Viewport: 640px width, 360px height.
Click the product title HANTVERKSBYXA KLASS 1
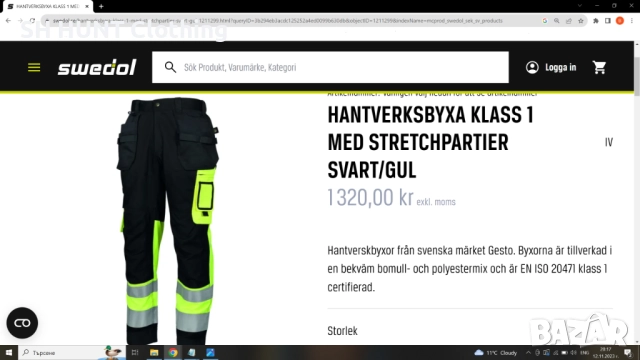click(431, 142)
